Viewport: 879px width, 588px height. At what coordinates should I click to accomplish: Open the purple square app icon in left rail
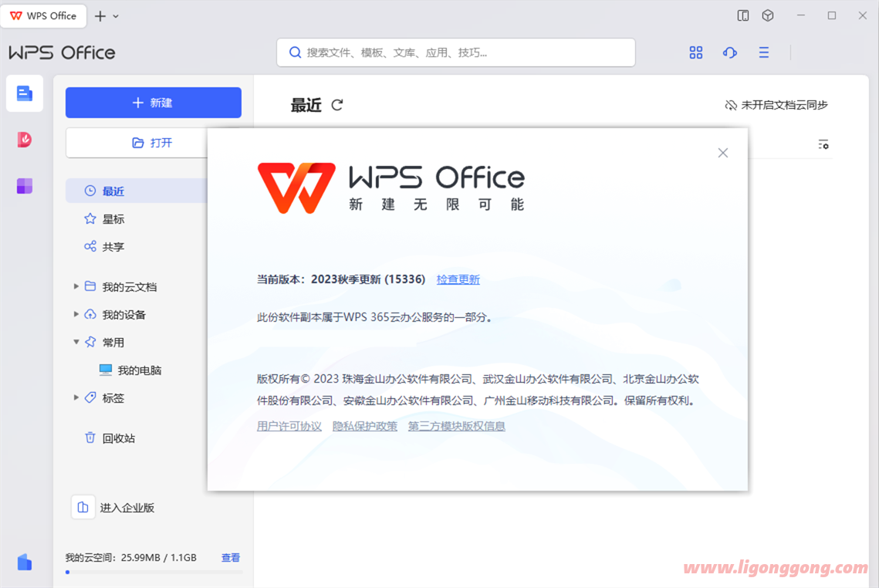pyautogui.click(x=24, y=186)
